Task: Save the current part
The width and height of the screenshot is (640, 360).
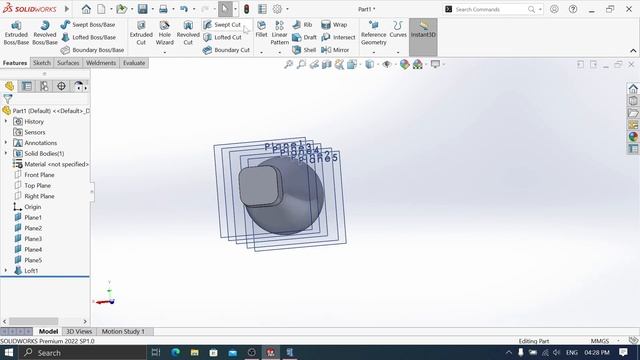Action: pyautogui.click(x=142, y=9)
